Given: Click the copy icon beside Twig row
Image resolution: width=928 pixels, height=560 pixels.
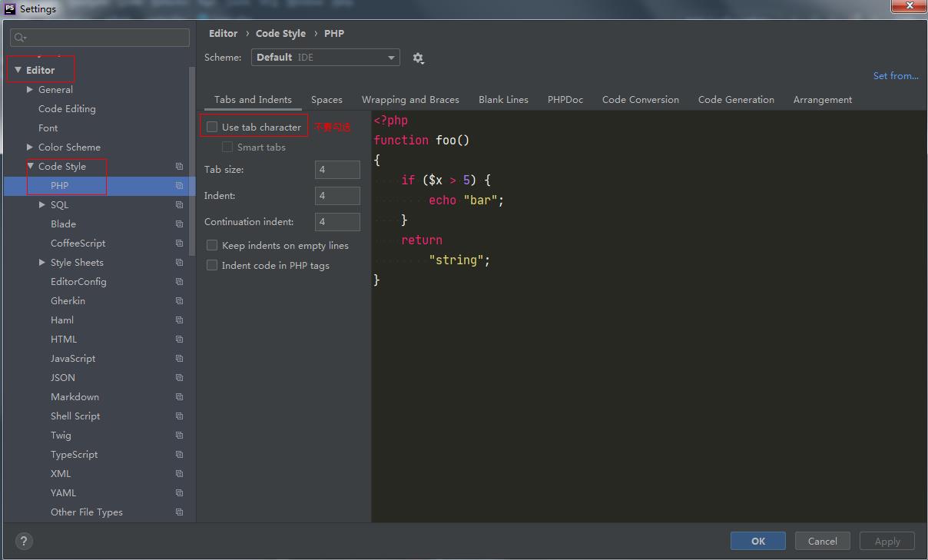Looking at the screenshot, I should (179, 436).
